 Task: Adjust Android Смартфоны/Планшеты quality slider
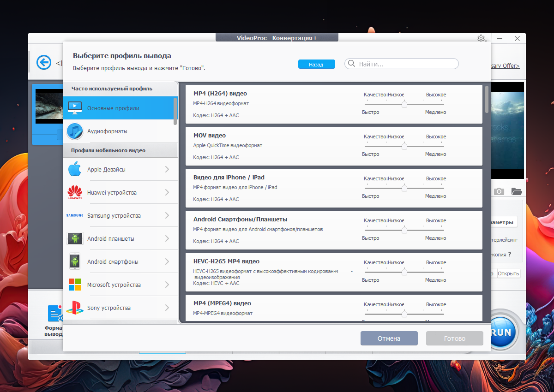pyautogui.click(x=404, y=230)
